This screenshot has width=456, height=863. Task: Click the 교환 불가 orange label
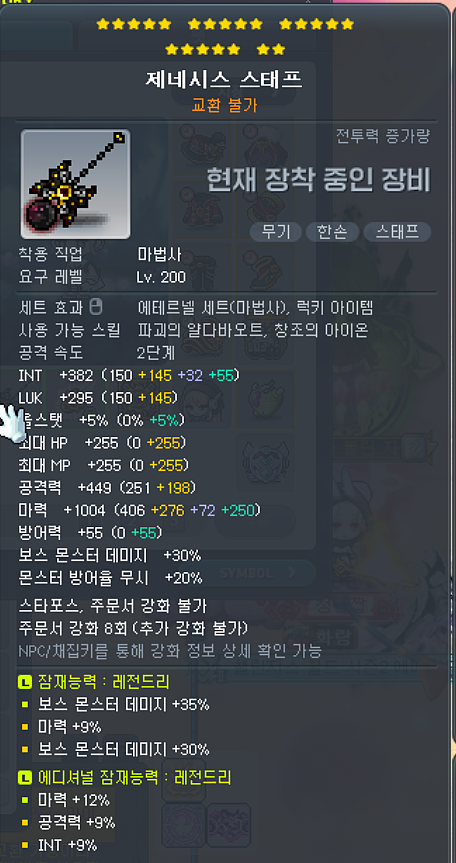(x=224, y=105)
